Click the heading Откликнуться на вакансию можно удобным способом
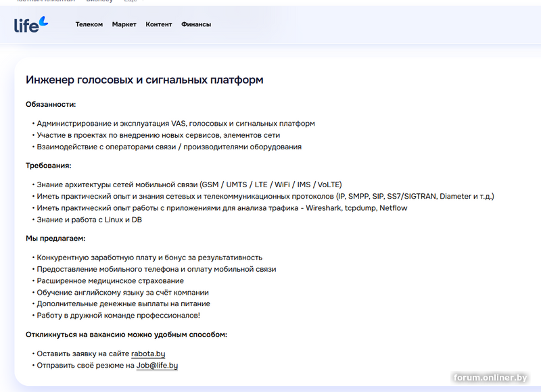541x392 pixels. (126, 335)
